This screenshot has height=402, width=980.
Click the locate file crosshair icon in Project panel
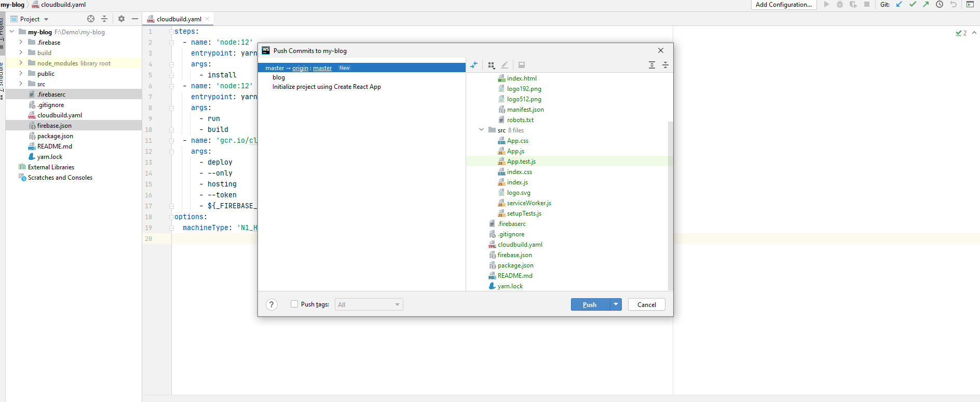pos(91,19)
